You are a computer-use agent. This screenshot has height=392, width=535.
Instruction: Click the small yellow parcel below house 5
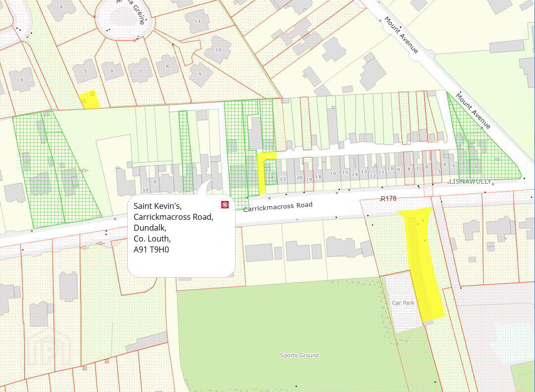click(89, 99)
